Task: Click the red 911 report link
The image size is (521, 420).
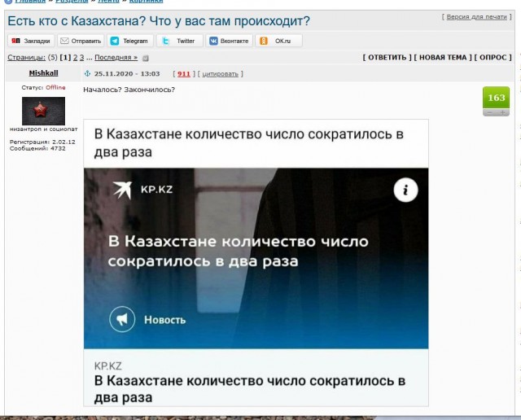Action: [x=184, y=74]
